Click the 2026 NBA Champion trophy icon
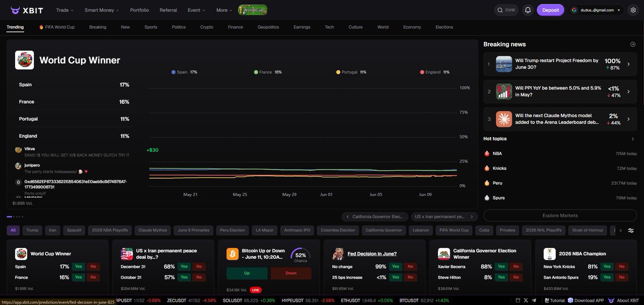This screenshot has width=644, height=305. click(550, 253)
